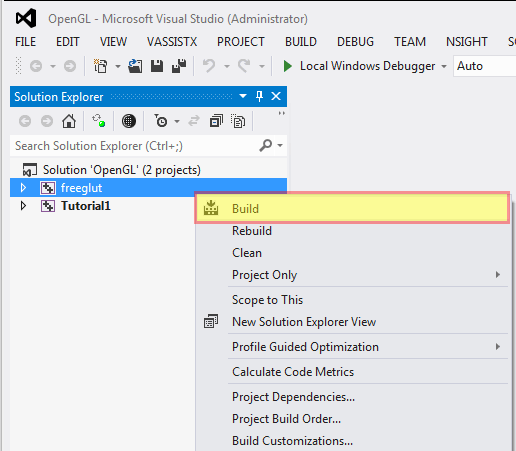Open the search options dropdown arrow
516x451 pixels.
[280, 145]
